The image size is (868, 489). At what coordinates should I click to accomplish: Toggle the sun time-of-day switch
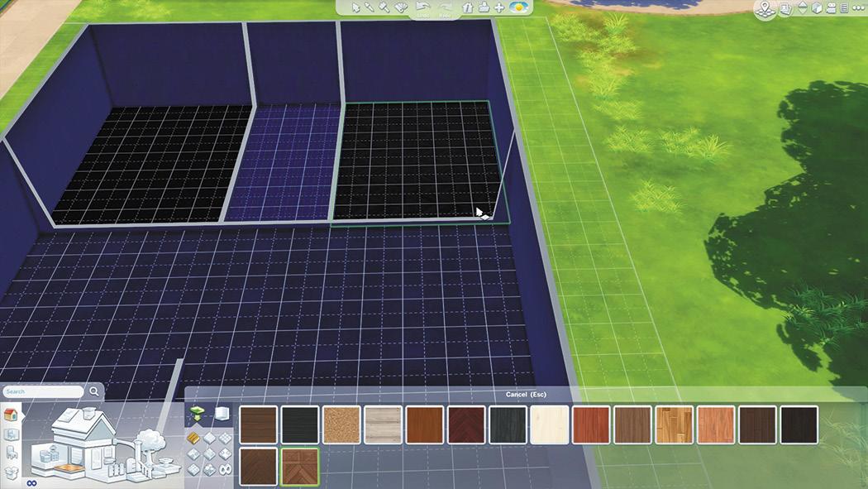[518, 7]
